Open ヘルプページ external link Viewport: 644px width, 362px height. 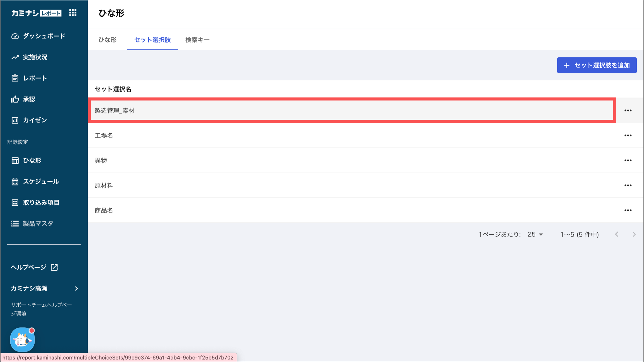click(x=34, y=267)
